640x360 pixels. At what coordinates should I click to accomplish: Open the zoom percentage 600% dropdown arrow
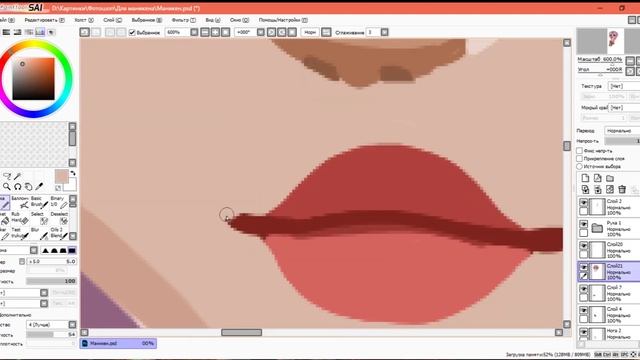194,32
